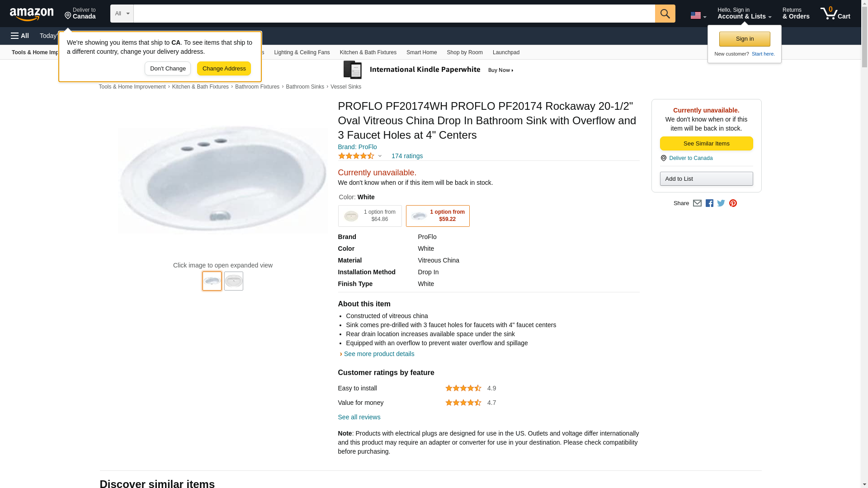Viewport: 868px width, 488px height.
Task: Select the $64.86 color option
Action: point(370,216)
